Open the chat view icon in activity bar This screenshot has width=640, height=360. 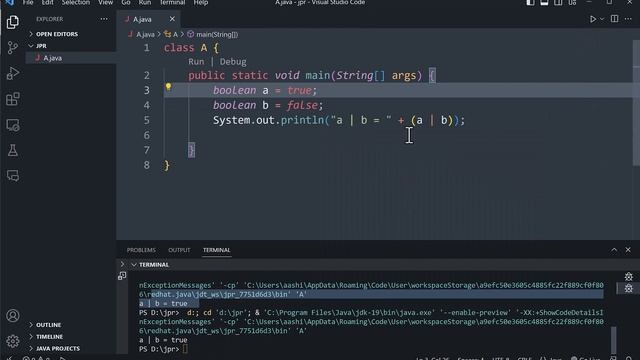[13, 176]
